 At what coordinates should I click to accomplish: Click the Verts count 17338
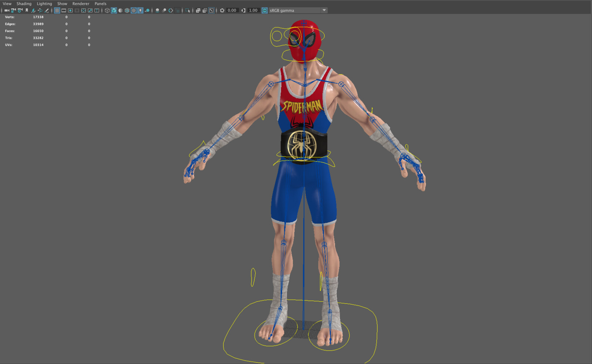(x=38, y=17)
